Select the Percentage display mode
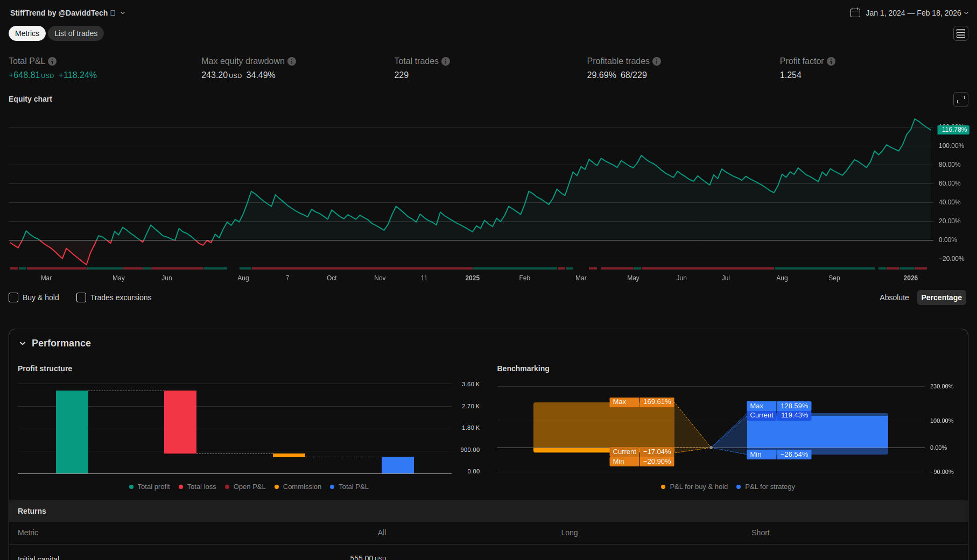Image resolution: width=977 pixels, height=560 pixels. point(941,297)
